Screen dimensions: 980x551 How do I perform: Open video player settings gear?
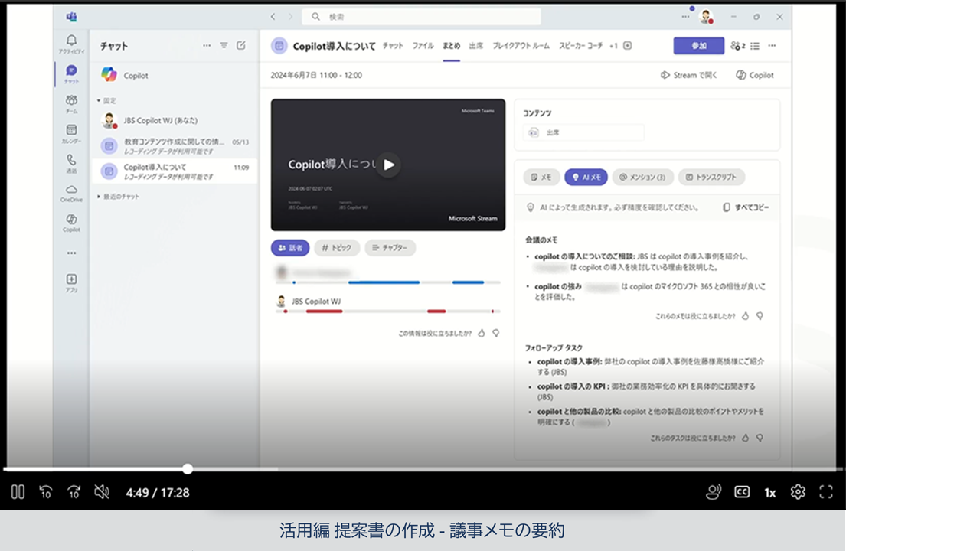(798, 492)
